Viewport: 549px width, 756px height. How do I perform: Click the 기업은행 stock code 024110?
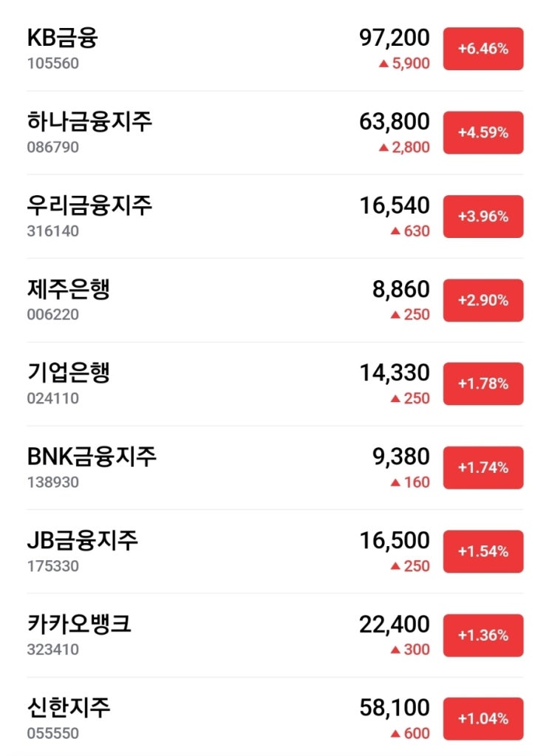coord(52,398)
